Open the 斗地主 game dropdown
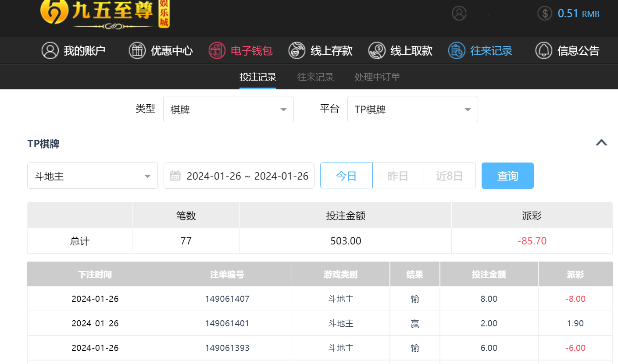The height and width of the screenshot is (364, 618). tap(92, 176)
